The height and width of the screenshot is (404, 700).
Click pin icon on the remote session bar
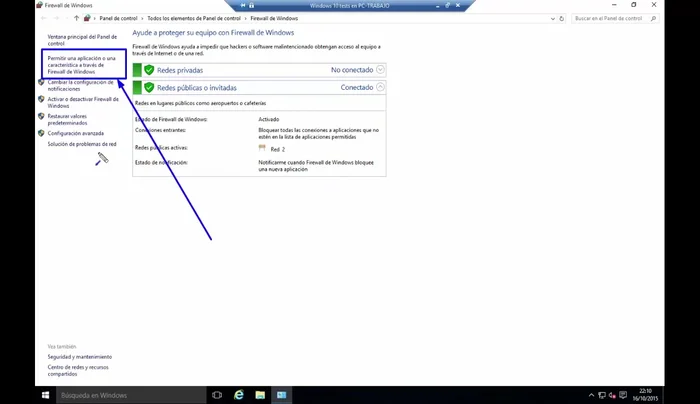(243, 5)
